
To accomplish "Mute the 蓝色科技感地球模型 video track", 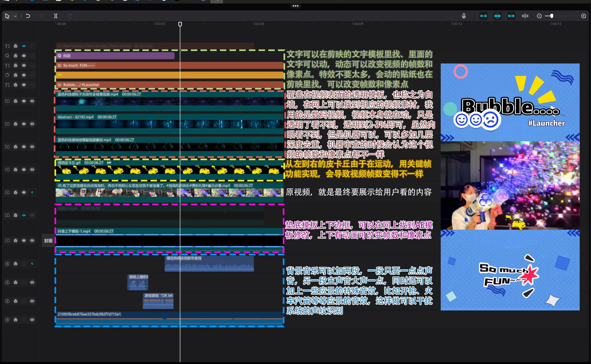I will tap(32, 147).
